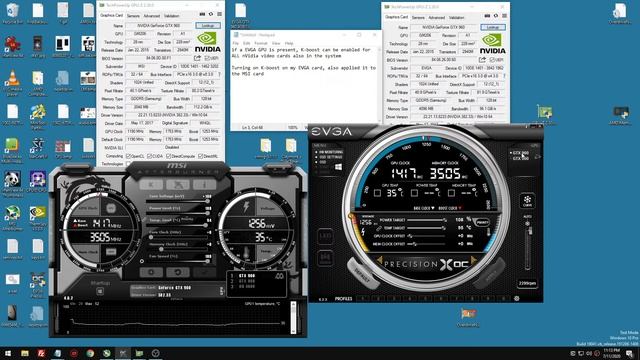
Task: Select second GTX 960 in EVGA GPU list
Action: tap(520, 158)
